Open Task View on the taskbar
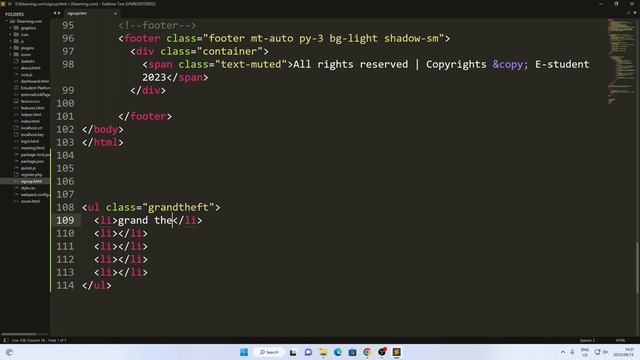This screenshot has width=640, height=360. [x=293, y=352]
